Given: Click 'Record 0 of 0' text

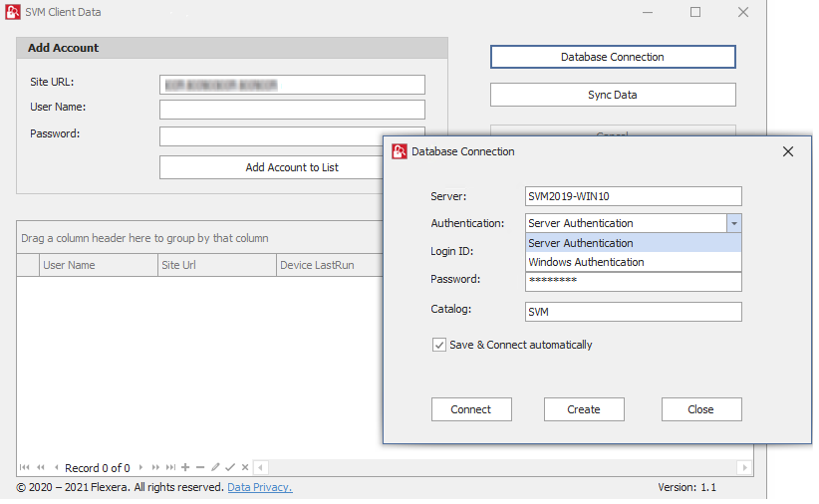Looking at the screenshot, I should coord(98,468).
